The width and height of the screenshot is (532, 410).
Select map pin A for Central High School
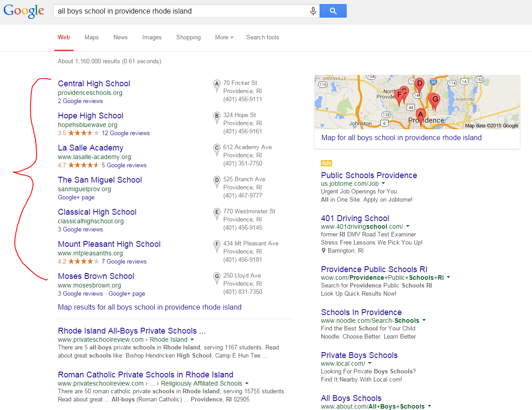(217, 86)
